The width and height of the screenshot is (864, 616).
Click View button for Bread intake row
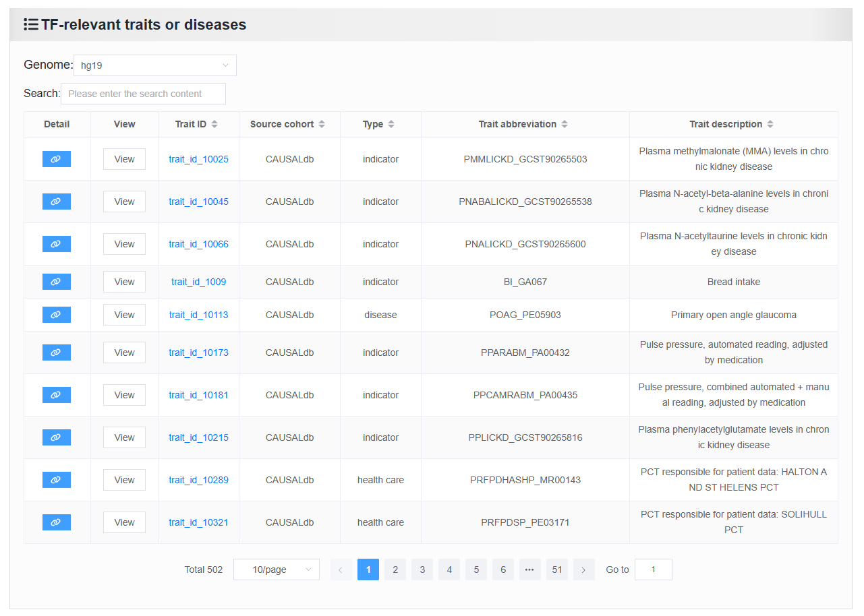click(124, 282)
